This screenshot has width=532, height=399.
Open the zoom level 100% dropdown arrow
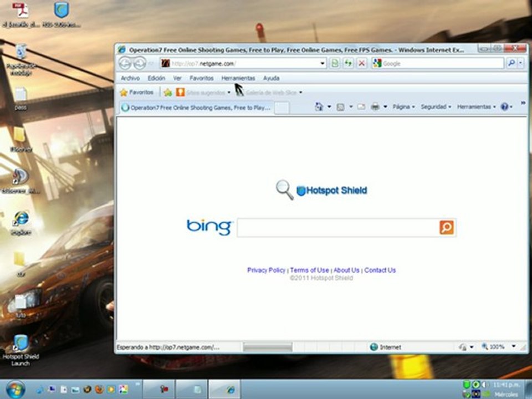pyautogui.click(x=514, y=346)
